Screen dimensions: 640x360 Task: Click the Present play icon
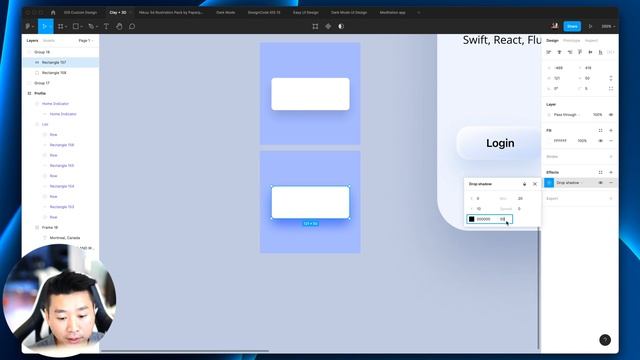pos(590,26)
